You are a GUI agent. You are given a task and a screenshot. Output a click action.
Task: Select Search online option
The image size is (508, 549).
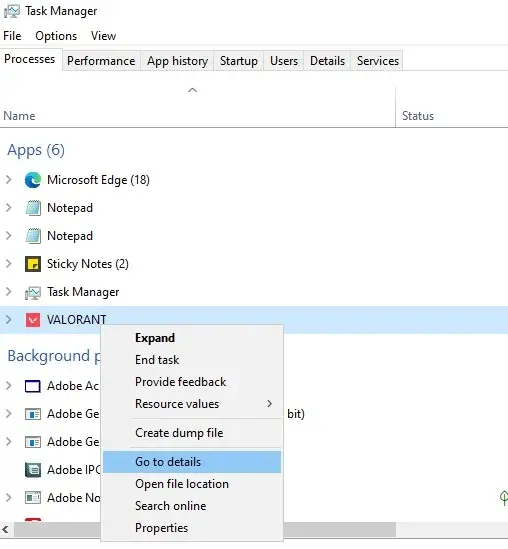point(192,506)
